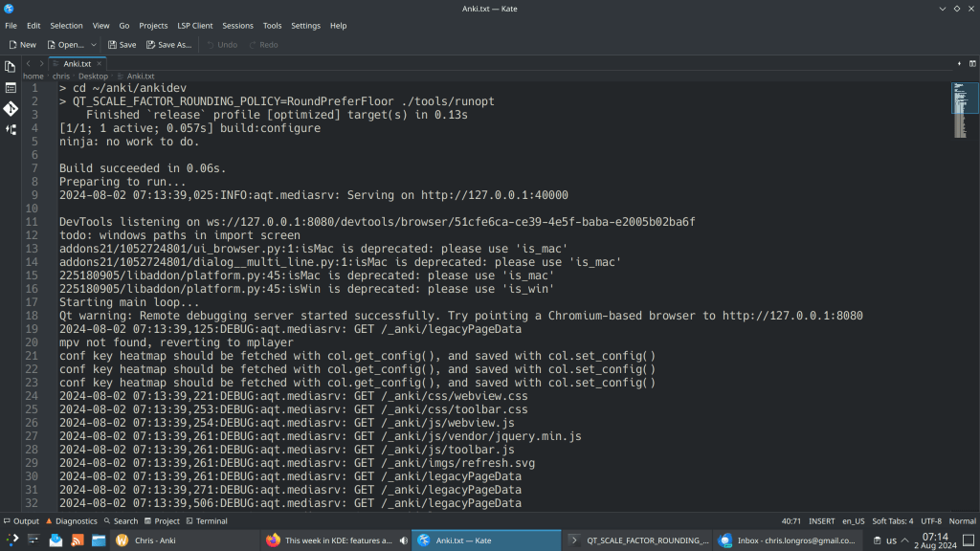980x551 pixels.
Task: Toggle the Output panel at bottom
Action: (21, 521)
